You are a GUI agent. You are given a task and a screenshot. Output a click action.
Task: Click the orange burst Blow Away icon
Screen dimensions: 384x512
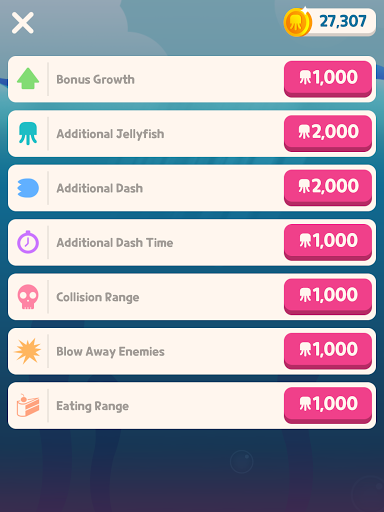(28, 351)
